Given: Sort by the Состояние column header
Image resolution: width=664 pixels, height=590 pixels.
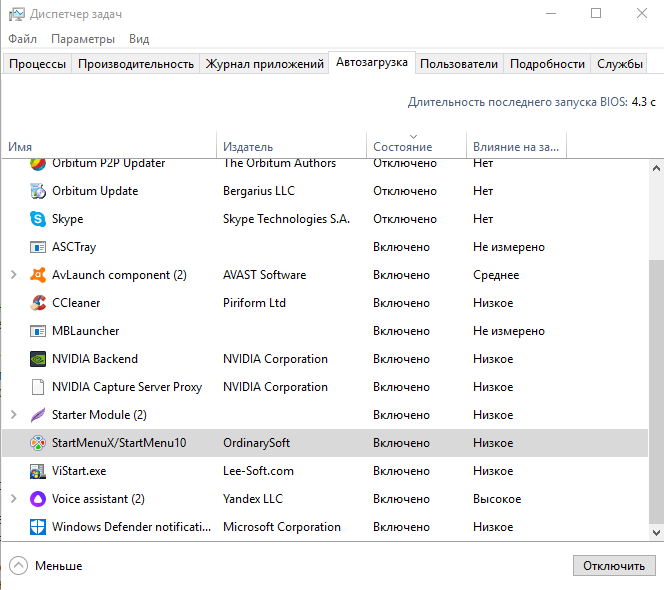Looking at the screenshot, I should pos(416,145).
